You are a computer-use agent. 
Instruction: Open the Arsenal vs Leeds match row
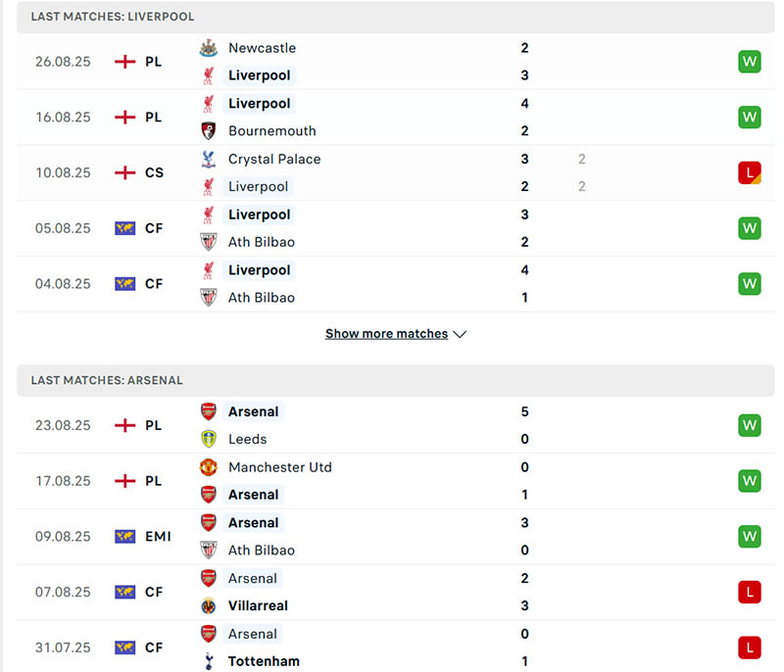click(x=392, y=425)
